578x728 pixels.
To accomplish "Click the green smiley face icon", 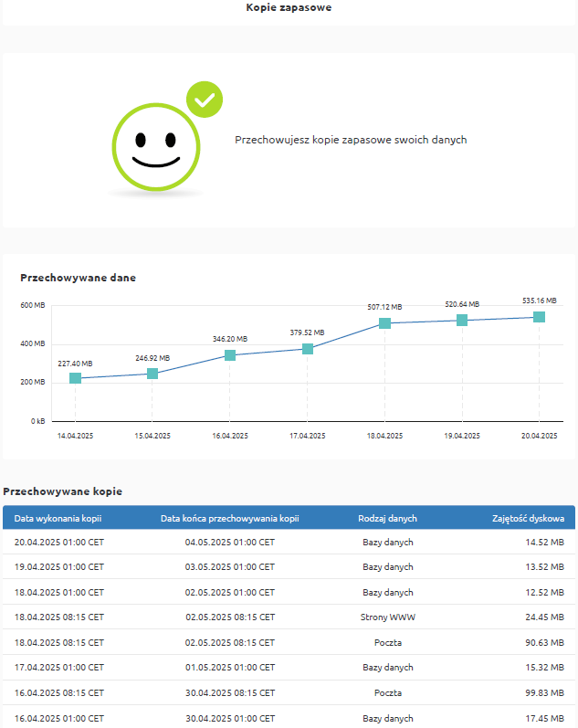I will (x=154, y=147).
